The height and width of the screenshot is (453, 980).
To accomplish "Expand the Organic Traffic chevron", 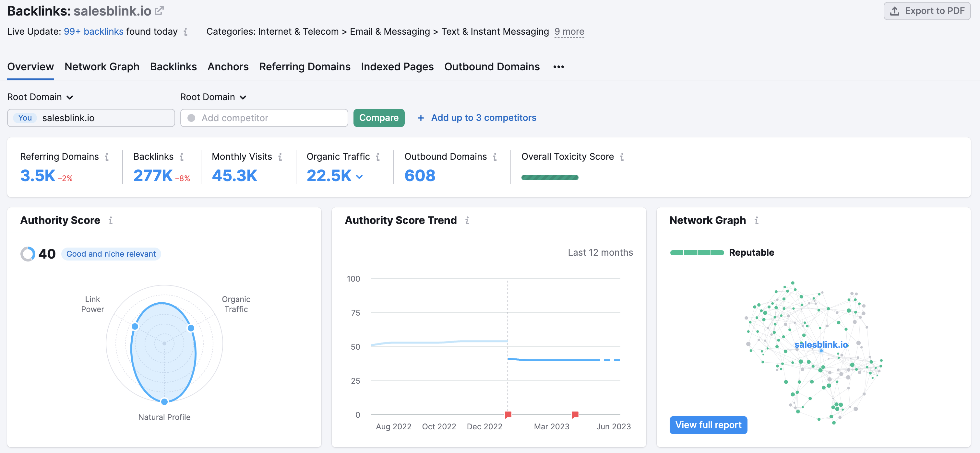I will pos(359,177).
